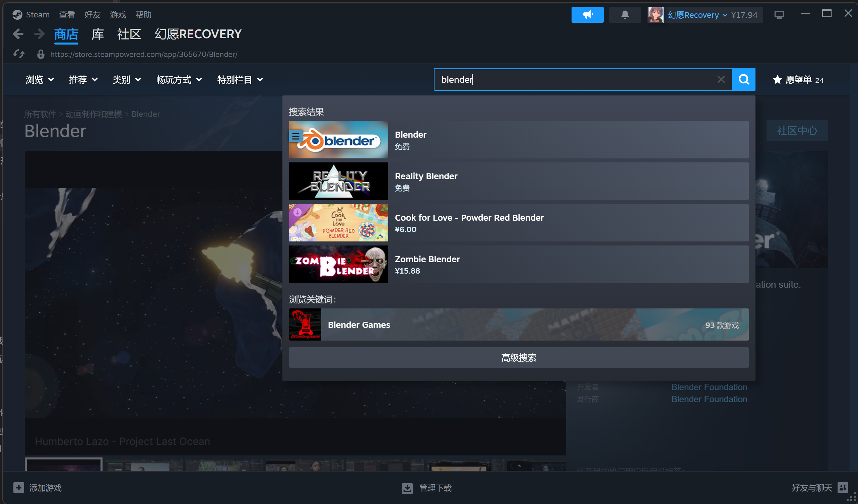Expand the 推荐 dropdown

pyautogui.click(x=83, y=80)
